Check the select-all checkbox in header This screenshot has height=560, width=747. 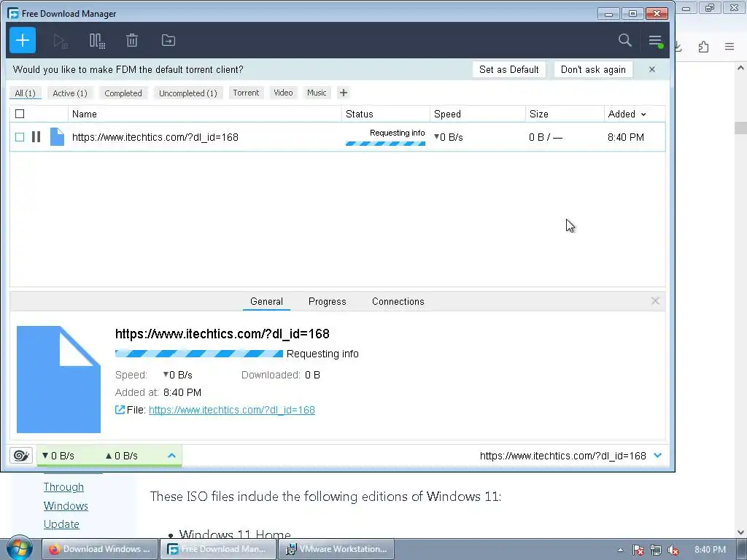pyautogui.click(x=20, y=114)
